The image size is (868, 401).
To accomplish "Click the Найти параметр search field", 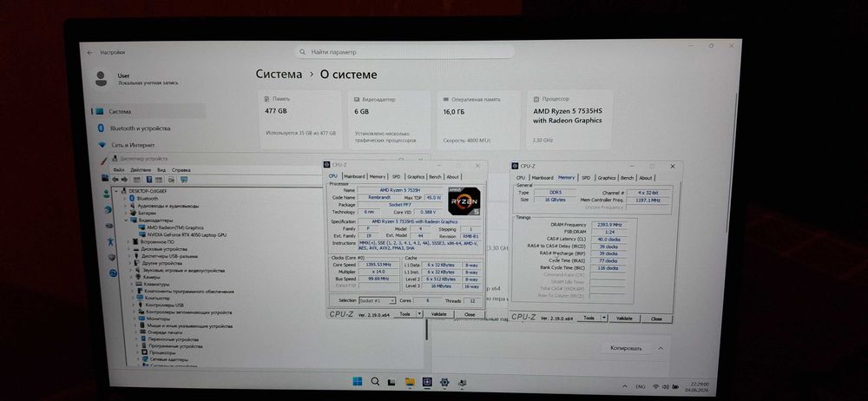I will click(405, 52).
